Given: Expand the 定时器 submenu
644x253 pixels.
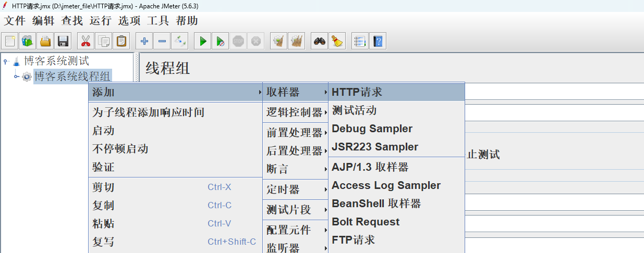Looking at the screenshot, I should (295, 189).
